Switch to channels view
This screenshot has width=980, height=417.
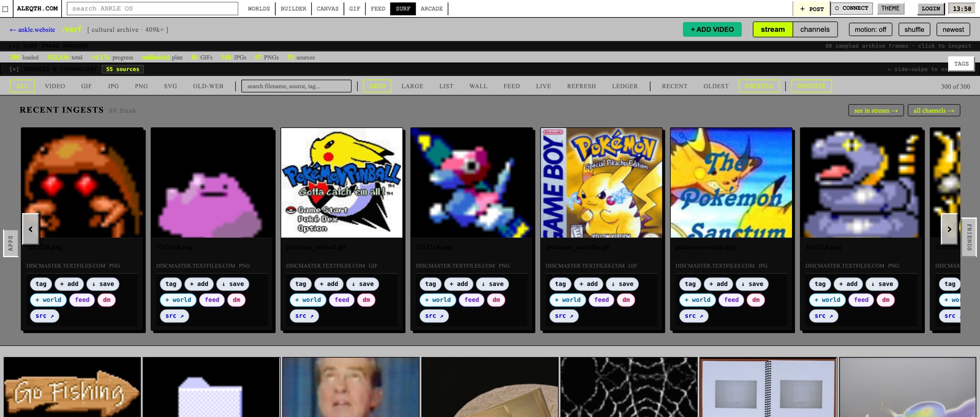[815, 29]
